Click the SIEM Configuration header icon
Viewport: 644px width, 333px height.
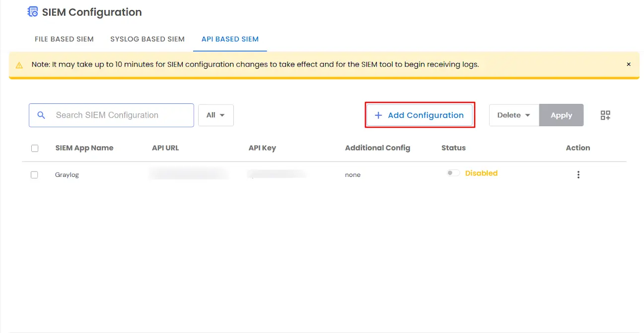click(x=31, y=11)
